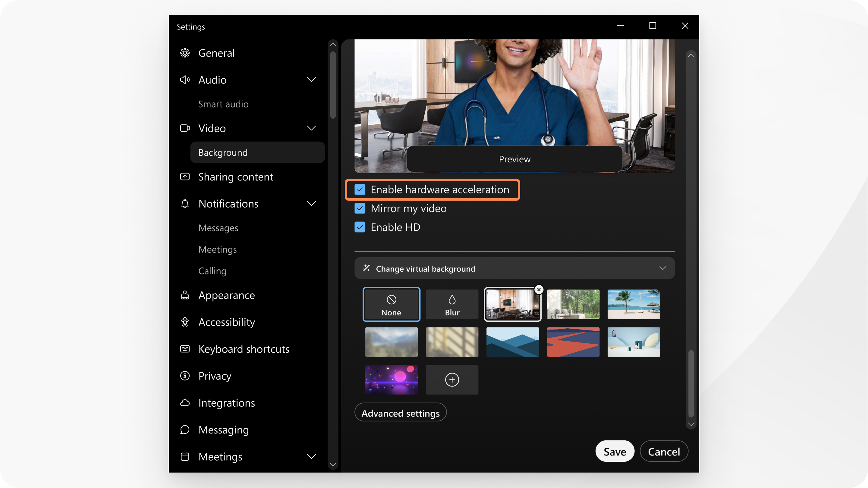Click the Accessibility icon in sidebar
This screenshot has height=488, width=868.
point(185,322)
